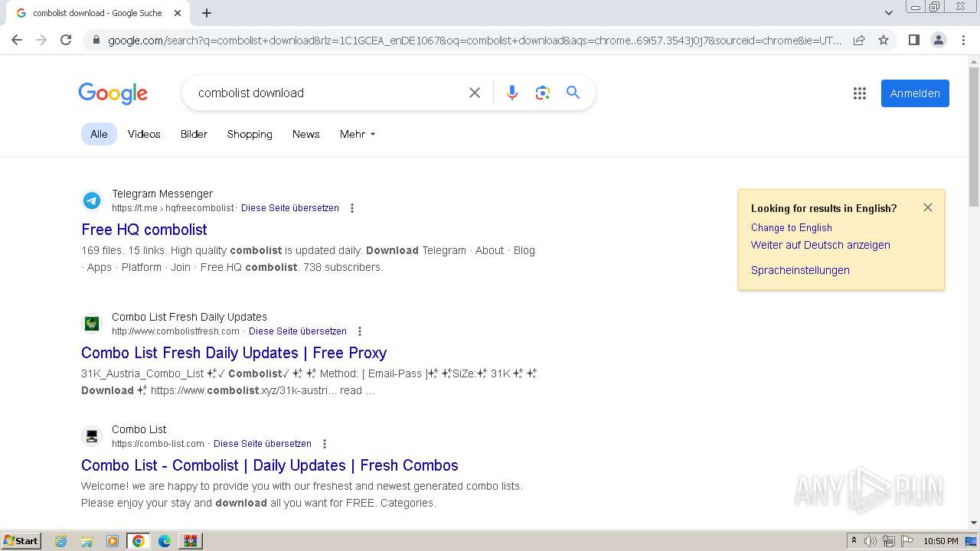Open Edge from taskbar
The width and height of the screenshot is (980, 551).
tap(165, 541)
